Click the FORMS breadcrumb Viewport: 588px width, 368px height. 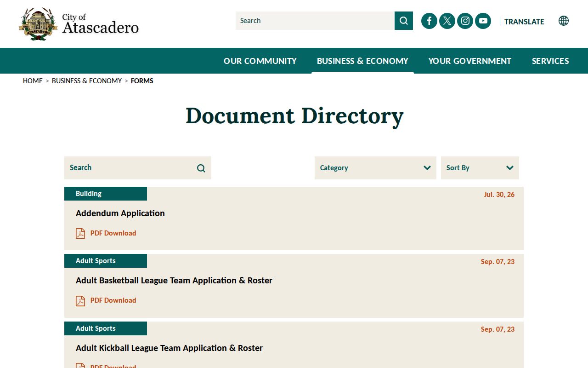coord(142,81)
